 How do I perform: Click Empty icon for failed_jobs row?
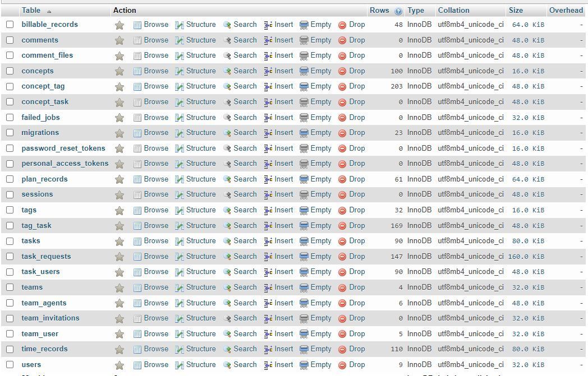pyautogui.click(x=304, y=118)
